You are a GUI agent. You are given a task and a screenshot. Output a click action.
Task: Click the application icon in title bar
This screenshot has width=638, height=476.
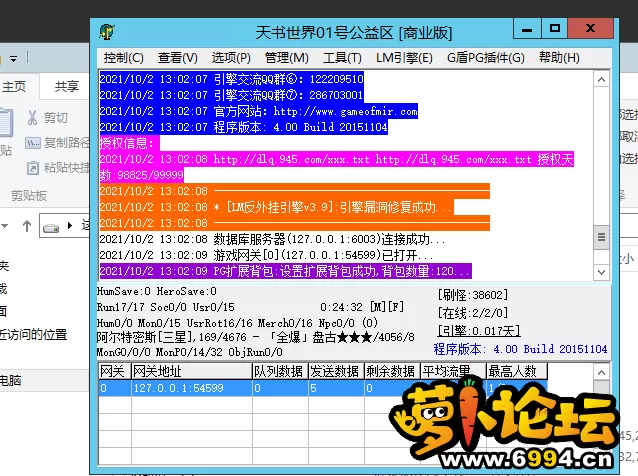pyautogui.click(x=107, y=32)
